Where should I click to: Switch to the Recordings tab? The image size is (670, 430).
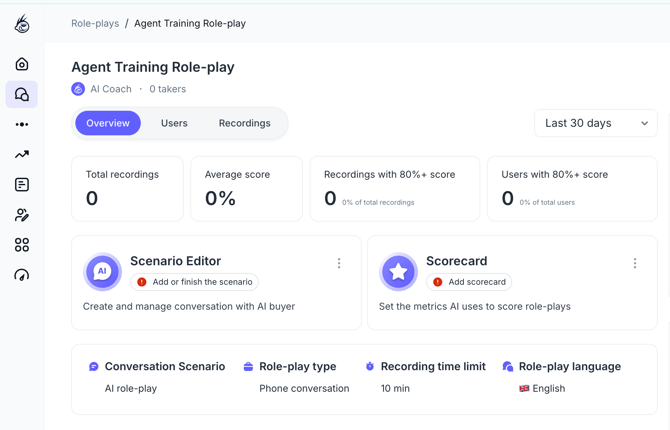tap(245, 123)
